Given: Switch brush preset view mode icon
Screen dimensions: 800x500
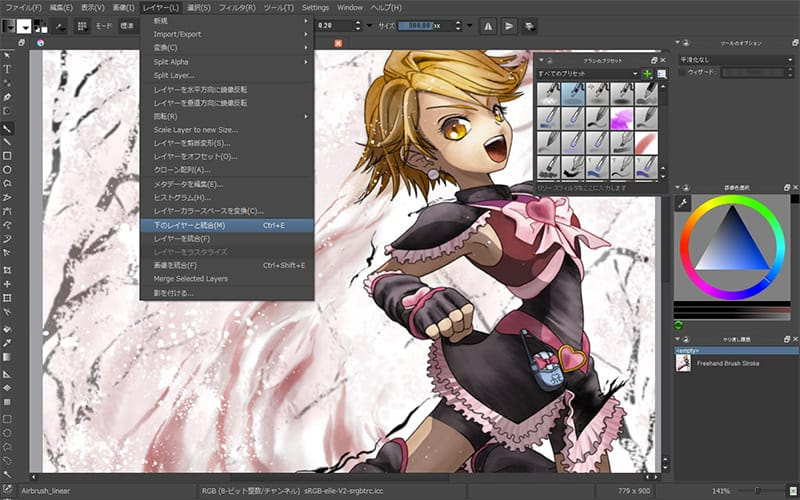Looking at the screenshot, I should point(662,74).
